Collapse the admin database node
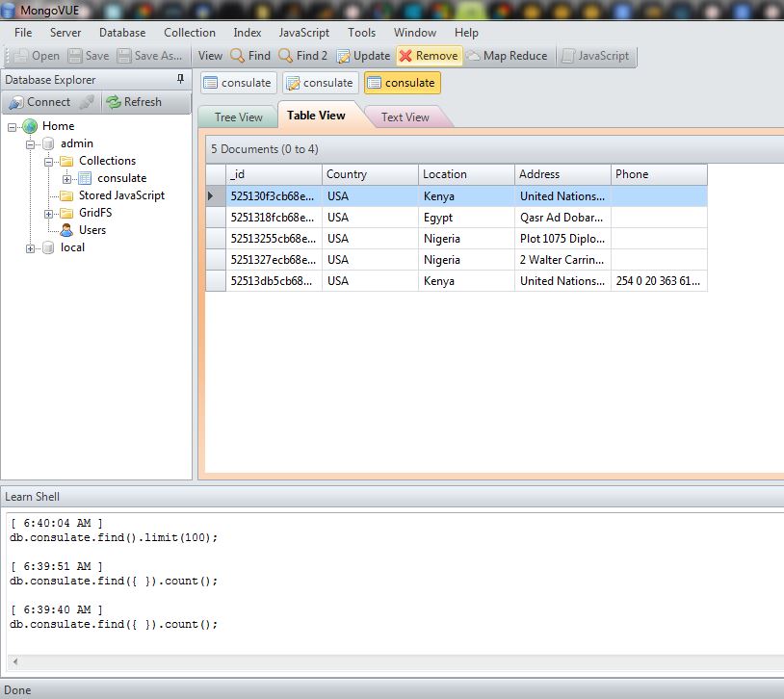Screen dimensions: 784x699 pos(31,143)
